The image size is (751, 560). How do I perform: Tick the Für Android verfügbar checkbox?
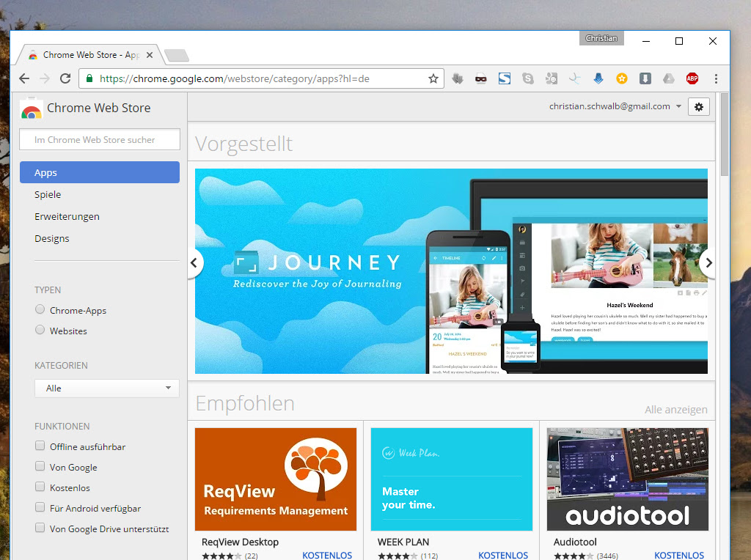click(40, 507)
